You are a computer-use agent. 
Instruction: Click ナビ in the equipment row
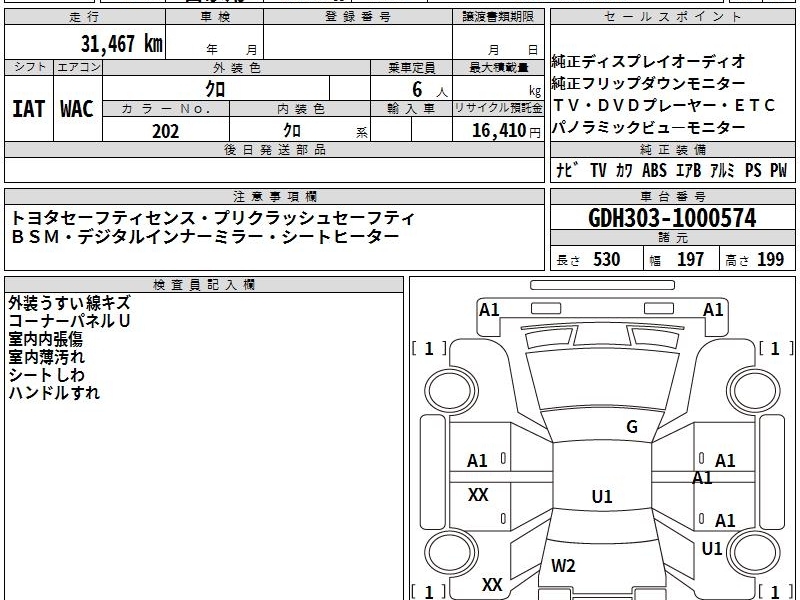tap(567, 170)
